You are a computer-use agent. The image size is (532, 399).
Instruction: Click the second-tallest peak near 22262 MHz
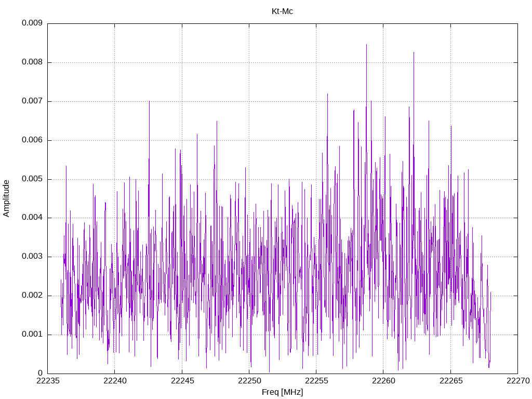(x=414, y=52)
